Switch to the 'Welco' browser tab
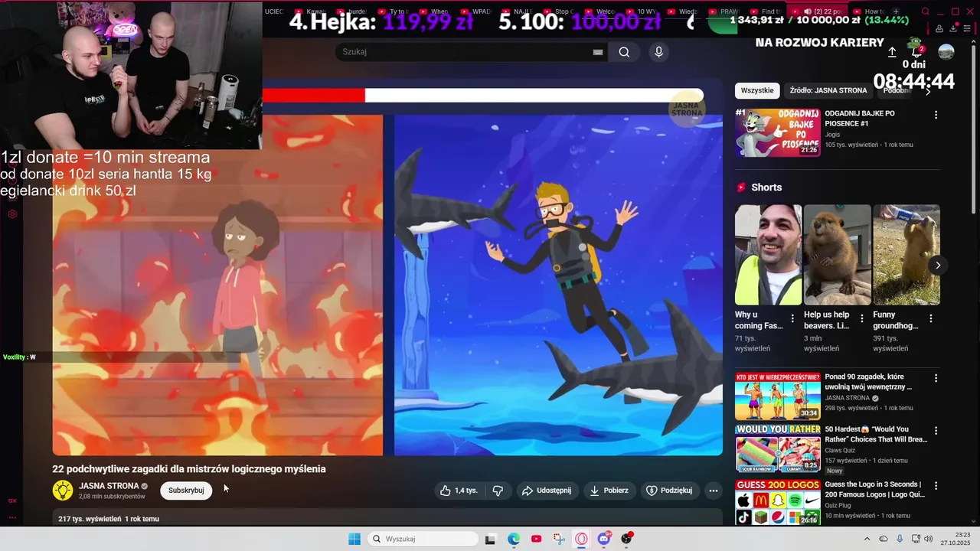The width and height of the screenshot is (980, 551). pyautogui.click(x=600, y=11)
